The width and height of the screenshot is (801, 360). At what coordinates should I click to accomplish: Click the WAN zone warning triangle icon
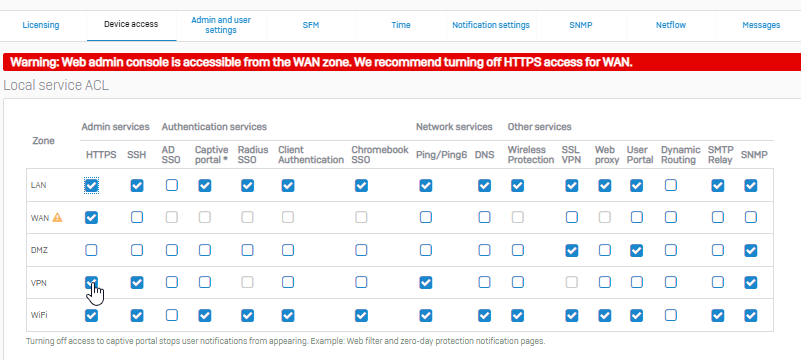click(57, 218)
